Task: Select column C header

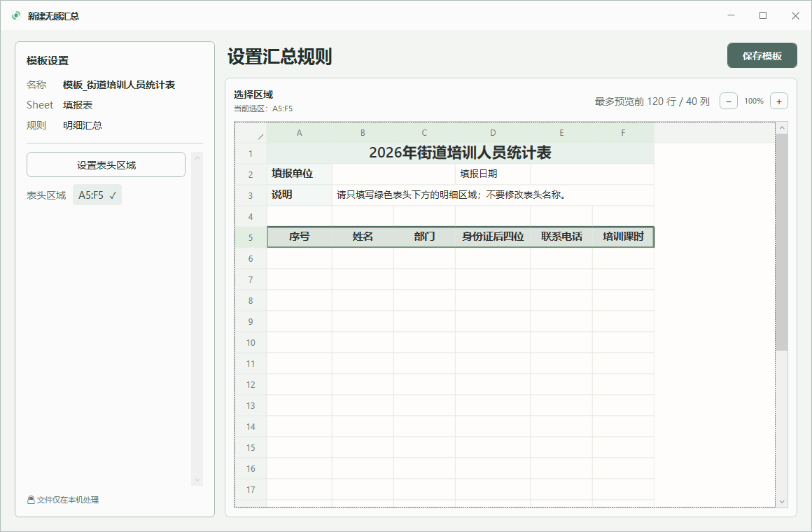Action: click(424, 133)
